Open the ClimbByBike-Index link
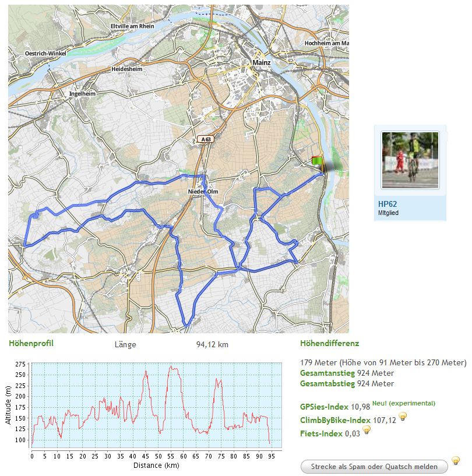This screenshot has width=472, height=476. pyautogui.click(x=335, y=420)
